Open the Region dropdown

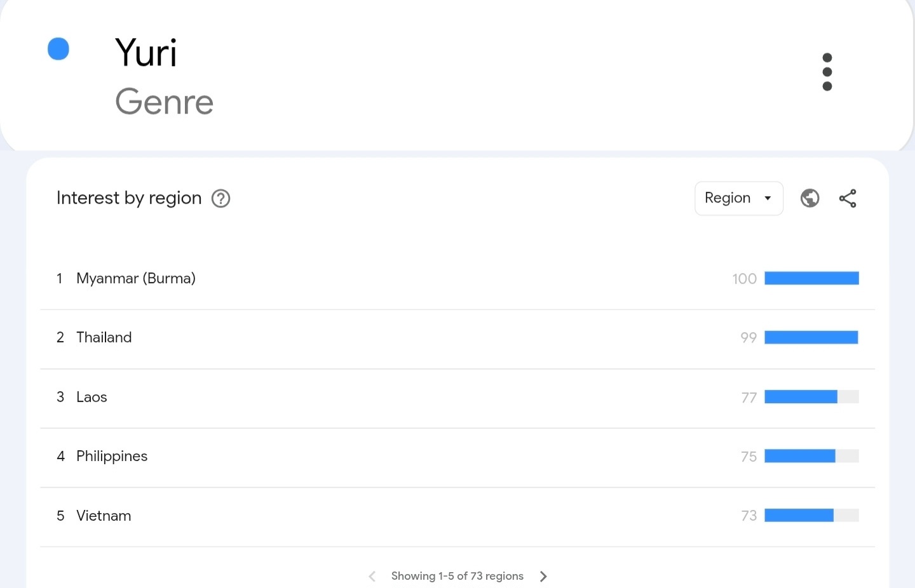pyautogui.click(x=739, y=199)
